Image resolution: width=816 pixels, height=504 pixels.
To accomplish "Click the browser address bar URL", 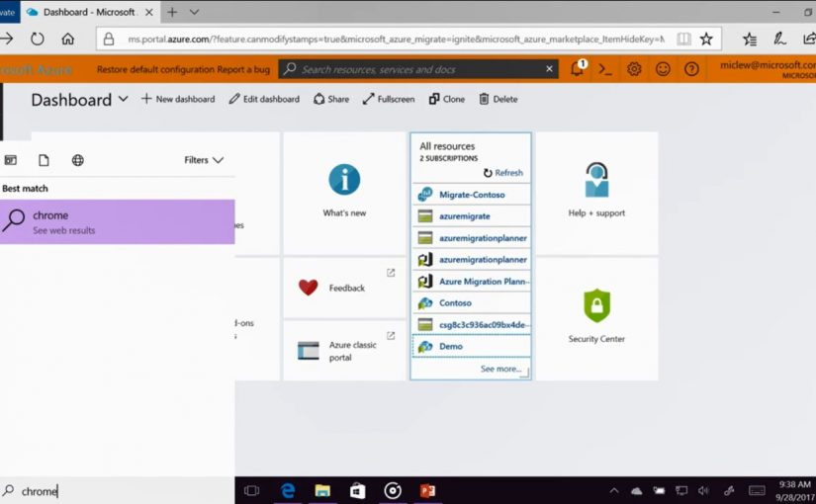I will click(x=396, y=39).
